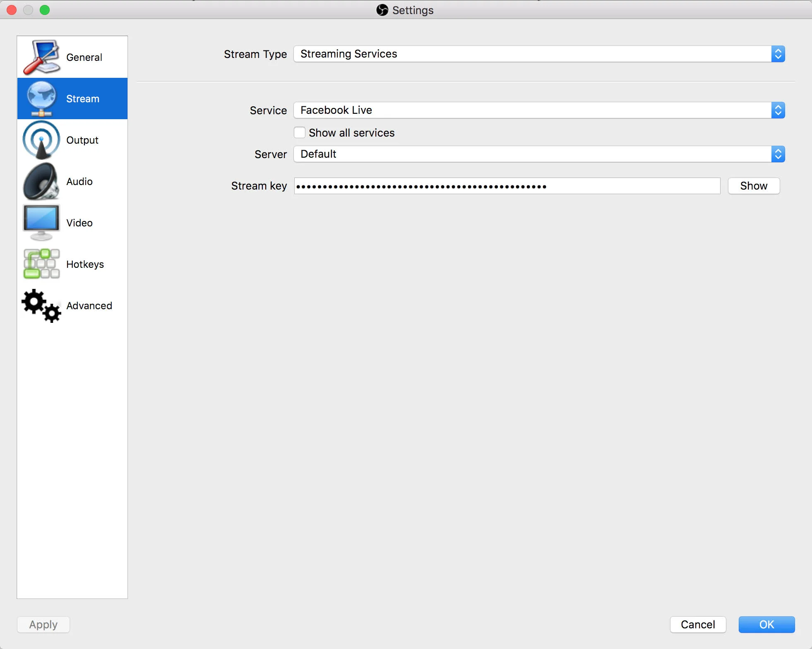Open the Stream Type dropdown
Image resolution: width=812 pixels, height=649 pixels.
(539, 54)
